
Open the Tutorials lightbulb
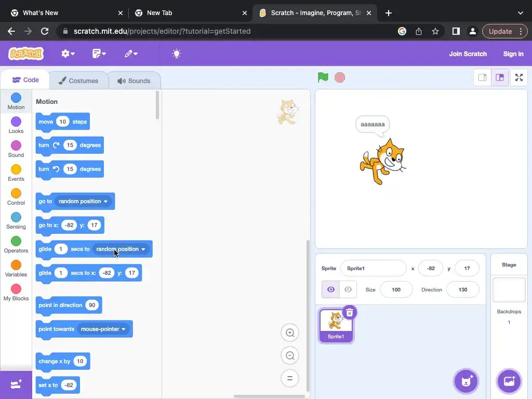[177, 54]
